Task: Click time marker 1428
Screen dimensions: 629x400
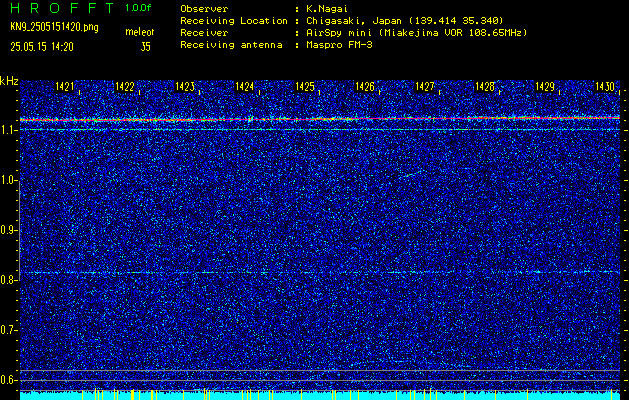Action: [x=485, y=87]
